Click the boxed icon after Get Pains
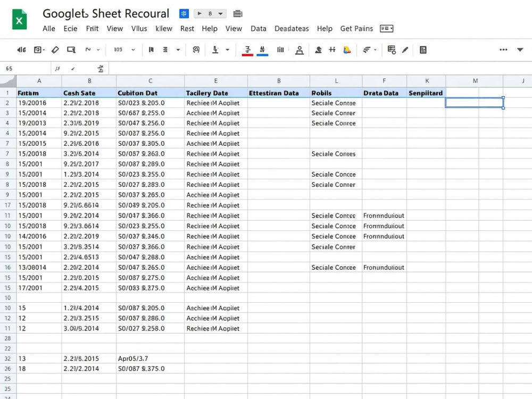This screenshot has width=532, height=399. (x=386, y=29)
